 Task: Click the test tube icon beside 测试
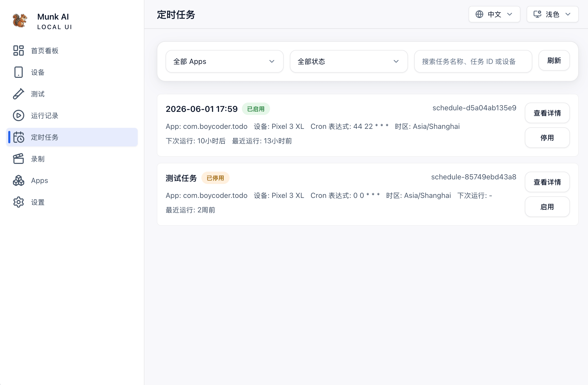click(x=19, y=94)
